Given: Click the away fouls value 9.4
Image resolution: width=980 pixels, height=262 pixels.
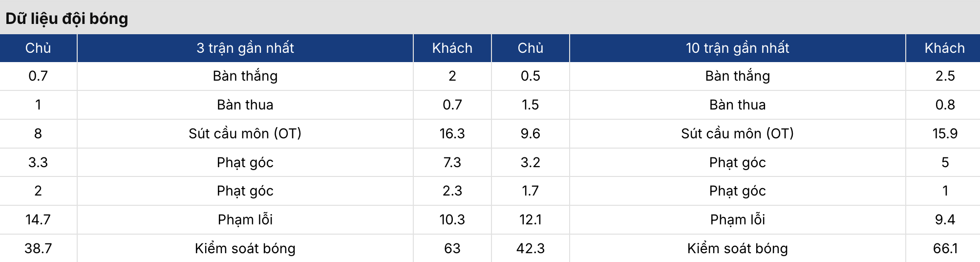Looking at the screenshot, I should pyautogui.click(x=945, y=219).
